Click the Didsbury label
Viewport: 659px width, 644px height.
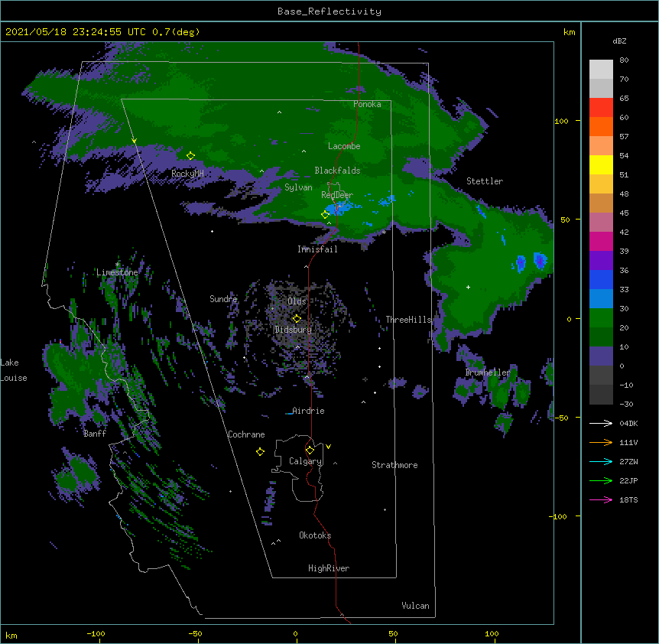point(294,330)
